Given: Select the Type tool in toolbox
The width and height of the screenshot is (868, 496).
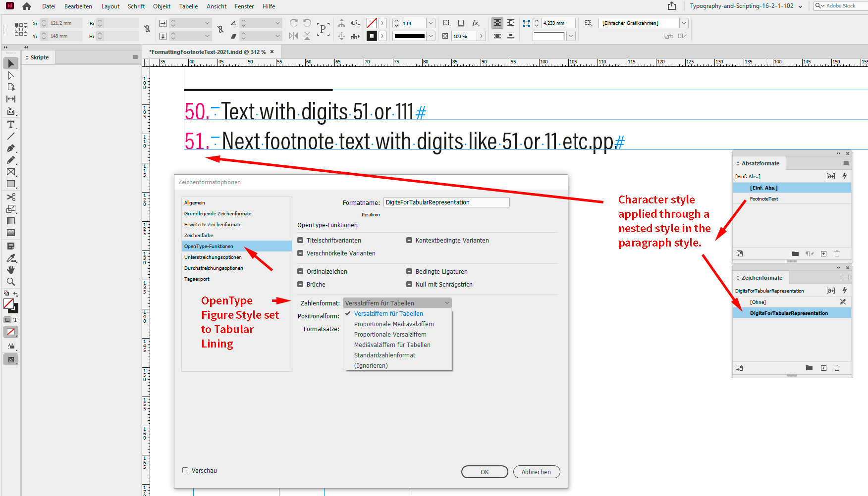Looking at the screenshot, I should pyautogui.click(x=11, y=124).
